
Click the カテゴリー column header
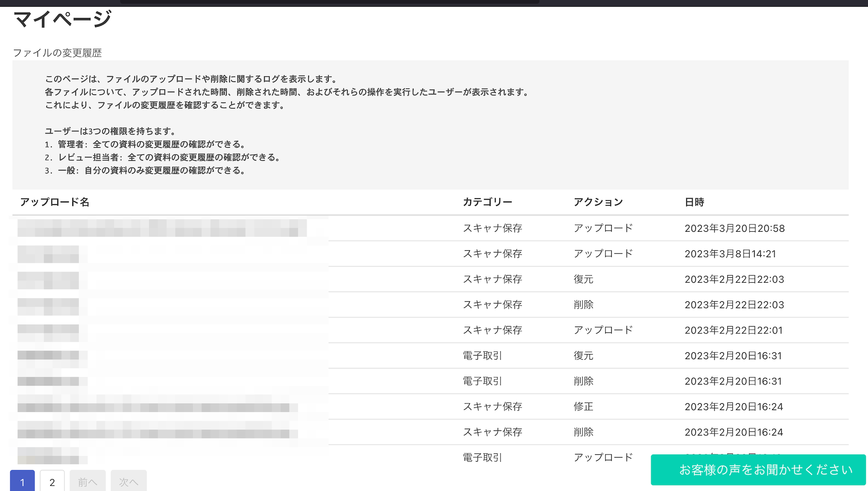[x=487, y=202]
